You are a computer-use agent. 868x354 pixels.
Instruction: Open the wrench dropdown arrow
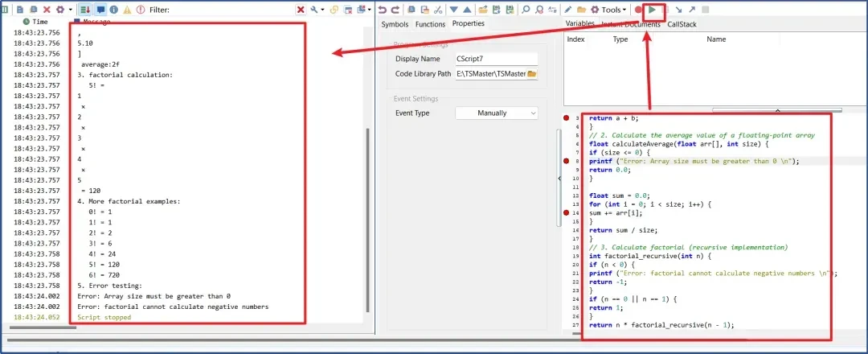coord(323,10)
